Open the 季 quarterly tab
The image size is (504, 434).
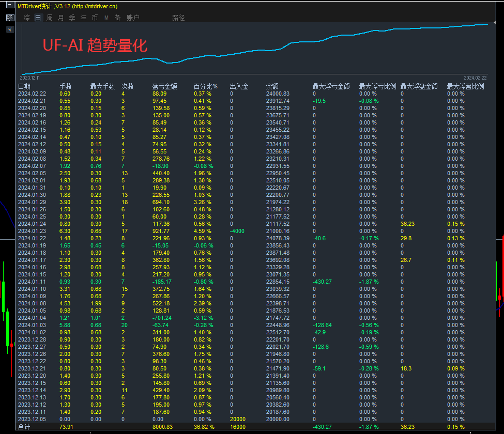[x=72, y=18]
